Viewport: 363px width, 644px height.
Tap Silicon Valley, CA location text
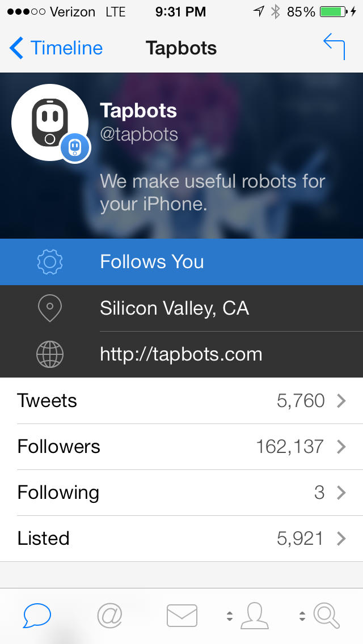(x=174, y=308)
